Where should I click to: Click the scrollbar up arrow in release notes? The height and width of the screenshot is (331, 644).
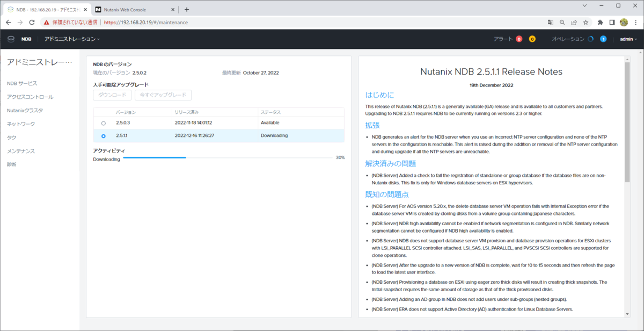click(x=627, y=59)
